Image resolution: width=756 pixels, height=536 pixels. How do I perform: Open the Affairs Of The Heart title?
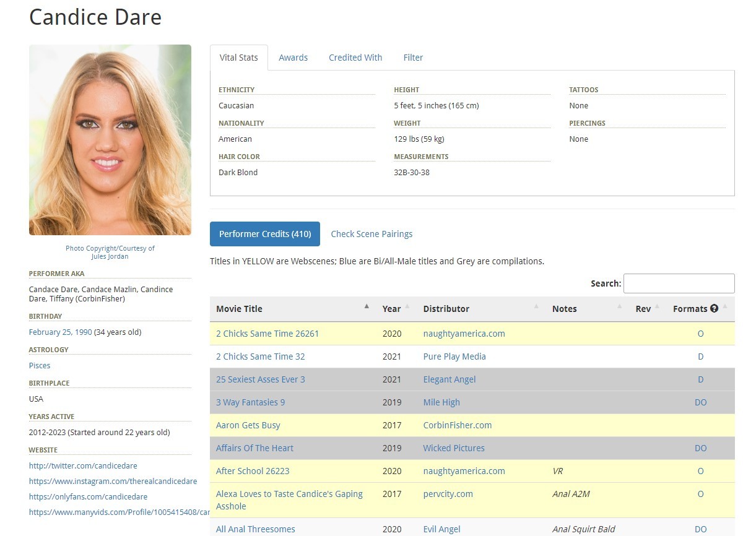[255, 448]
